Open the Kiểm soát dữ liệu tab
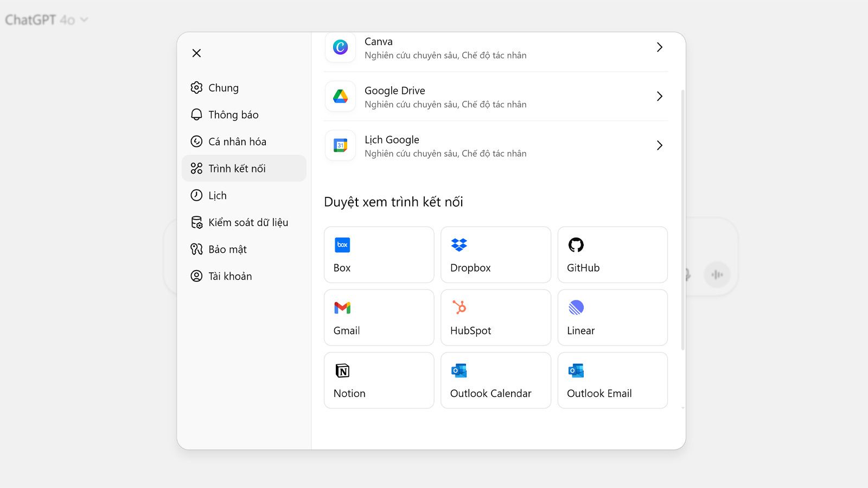868x488 pixels. pyautogui.click(x=244, y=222)
